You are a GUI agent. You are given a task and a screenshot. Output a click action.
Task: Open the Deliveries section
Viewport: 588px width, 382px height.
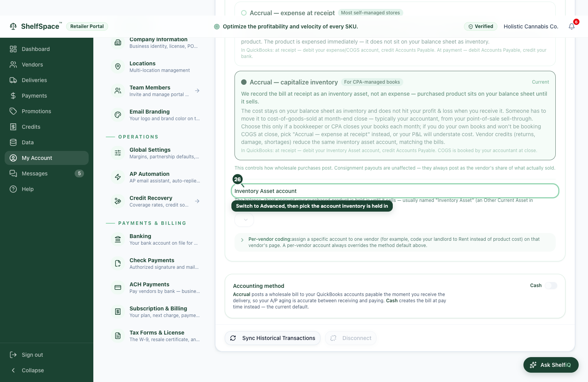47,80
